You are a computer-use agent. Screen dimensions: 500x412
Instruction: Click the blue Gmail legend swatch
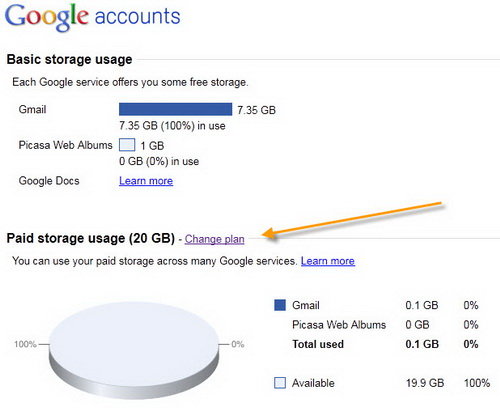(x=280, y=305)
